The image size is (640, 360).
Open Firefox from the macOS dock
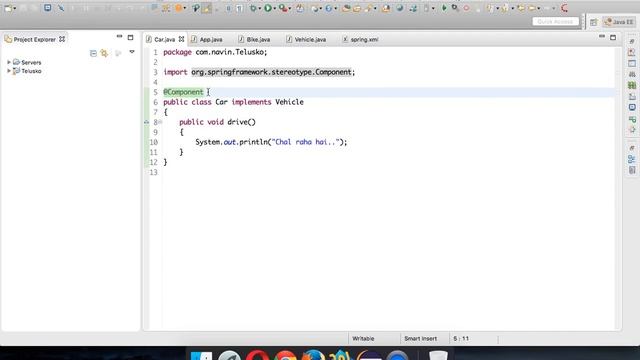coord(313,356)
